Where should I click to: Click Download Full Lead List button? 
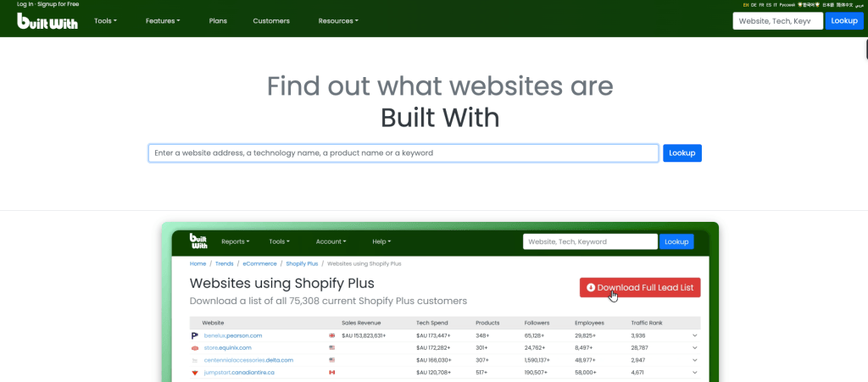[640, 287]
